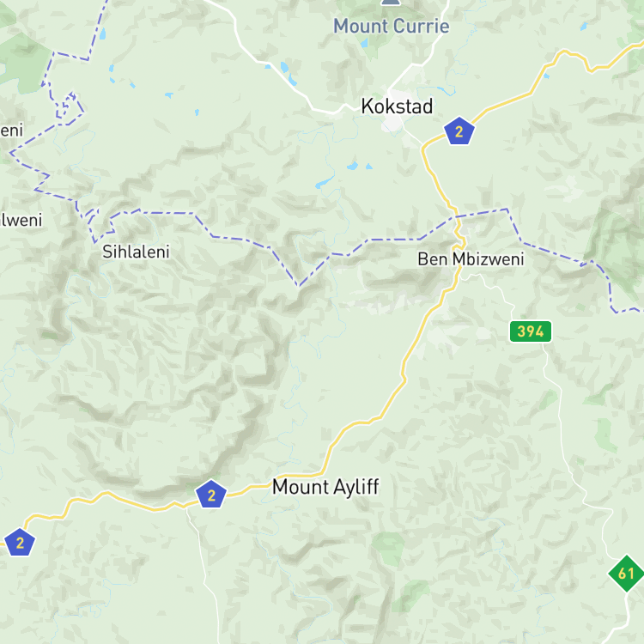Click the route 2 shield near Kokstad

(459, 131)
